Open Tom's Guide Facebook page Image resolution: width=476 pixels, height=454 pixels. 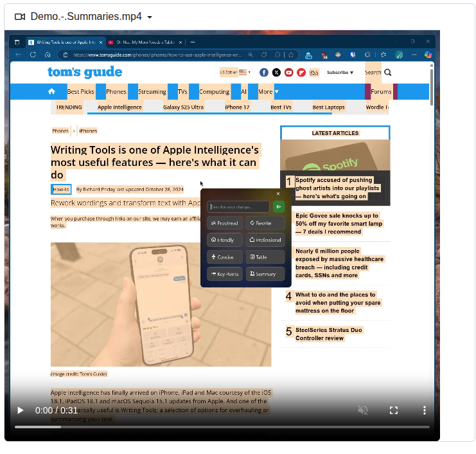[x=264, y=72]
